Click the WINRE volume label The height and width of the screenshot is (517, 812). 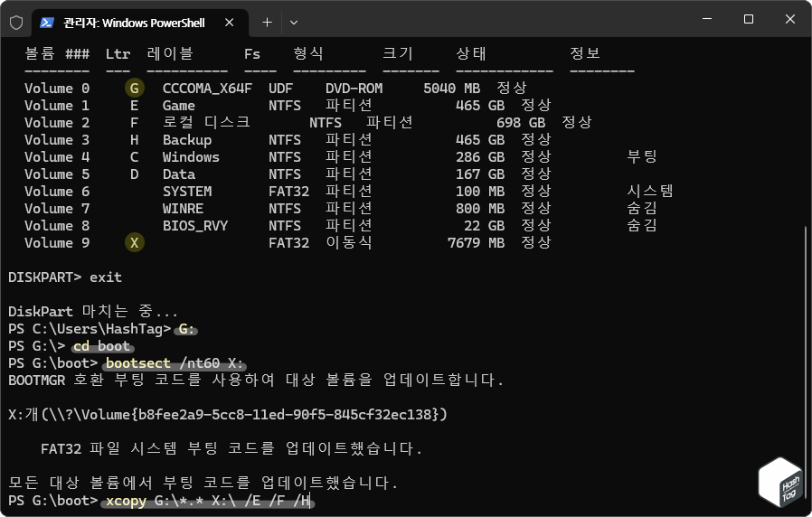[x=183, y=209]
